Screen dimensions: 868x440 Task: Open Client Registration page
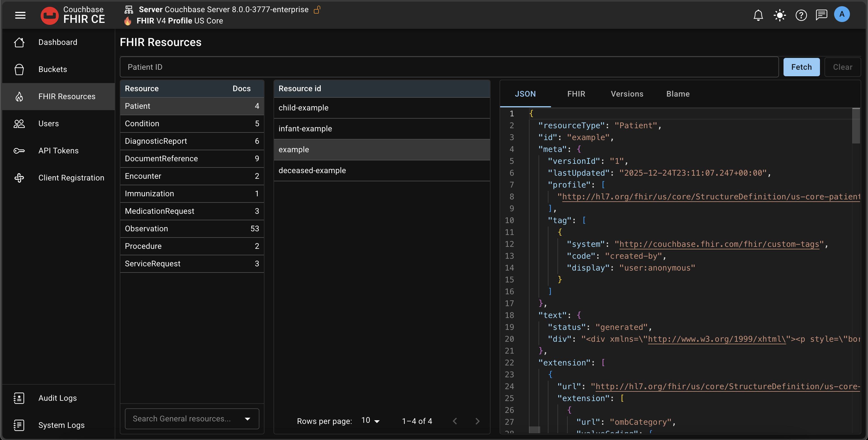point(71,178)
